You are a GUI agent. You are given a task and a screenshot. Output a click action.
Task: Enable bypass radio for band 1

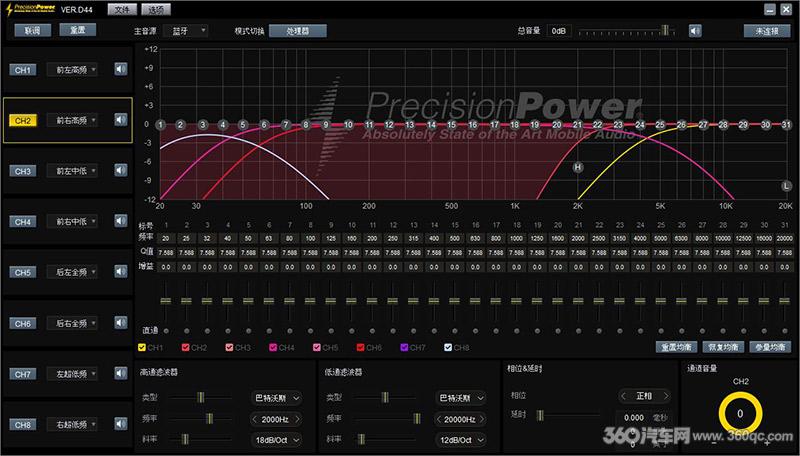coord(166,331)
